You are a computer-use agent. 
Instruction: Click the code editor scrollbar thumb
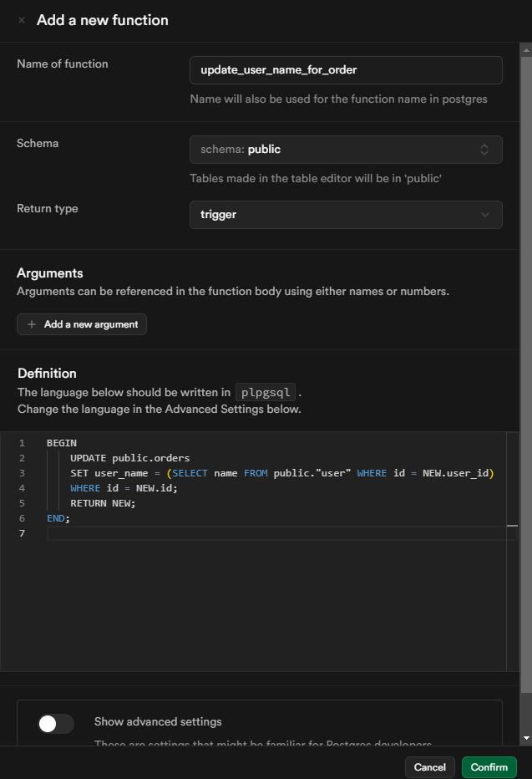(511, 527)
